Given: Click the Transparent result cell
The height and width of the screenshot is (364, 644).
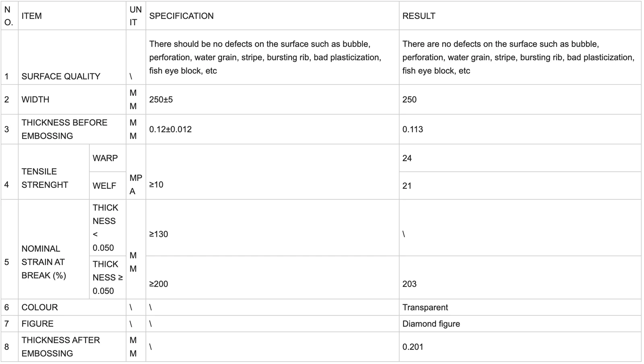Looking at the screenshot, I should (520, 307).
